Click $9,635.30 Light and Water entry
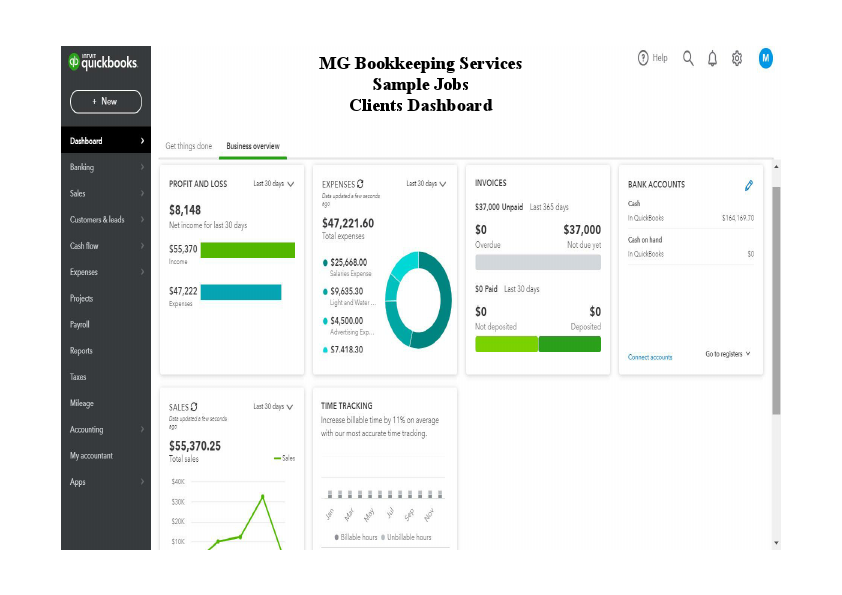Image resolution: width=842 pixels, height=595 pixels. click(349, 296)
